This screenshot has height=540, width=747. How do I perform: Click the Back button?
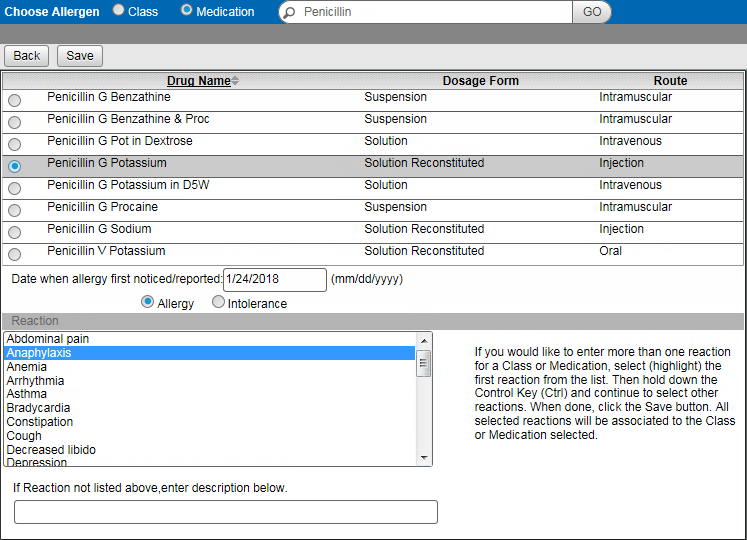coord(27,56)
